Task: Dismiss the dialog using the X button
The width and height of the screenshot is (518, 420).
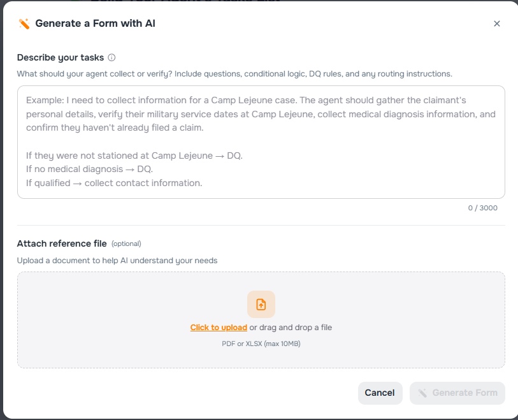Action: coord(497,23)
